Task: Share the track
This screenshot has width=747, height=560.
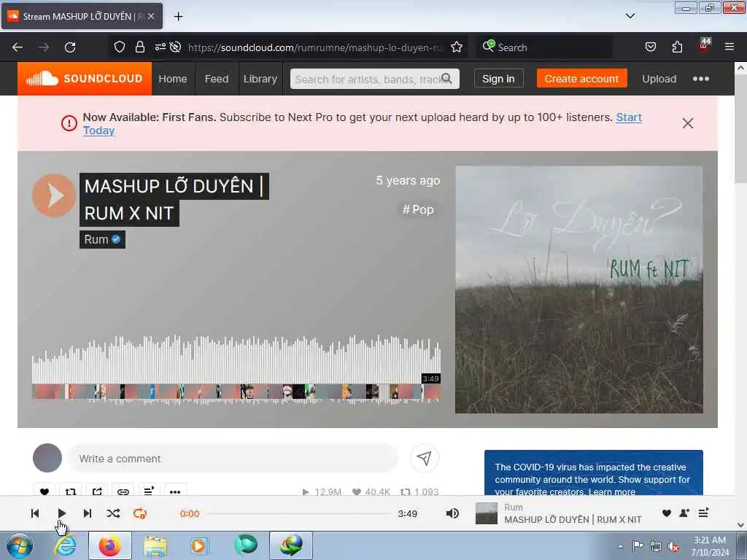Action: [x=97, y=491]
